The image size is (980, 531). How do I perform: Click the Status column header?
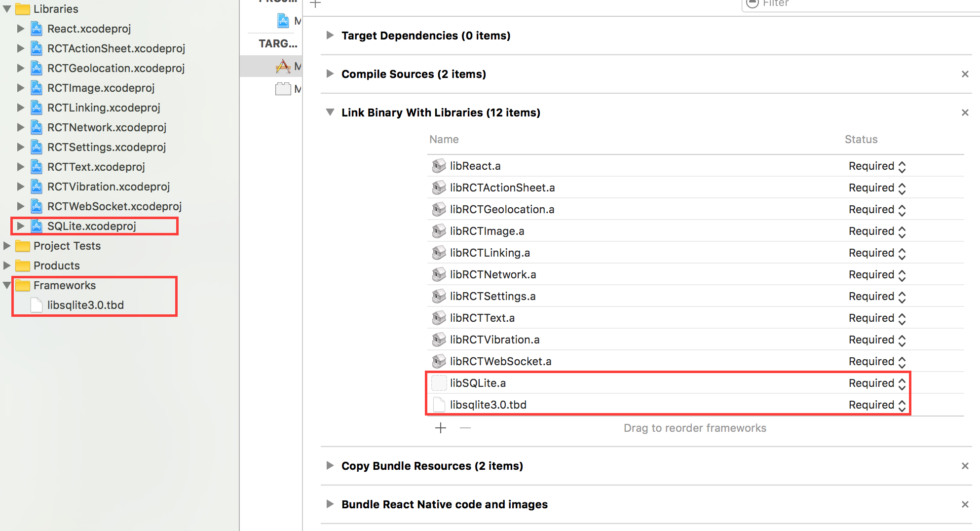861,139
